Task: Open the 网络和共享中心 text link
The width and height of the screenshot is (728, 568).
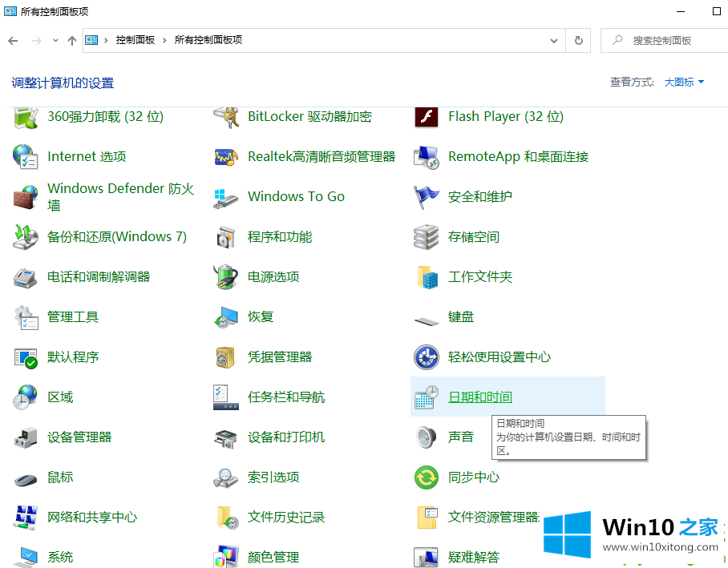Action: [92, 517]
